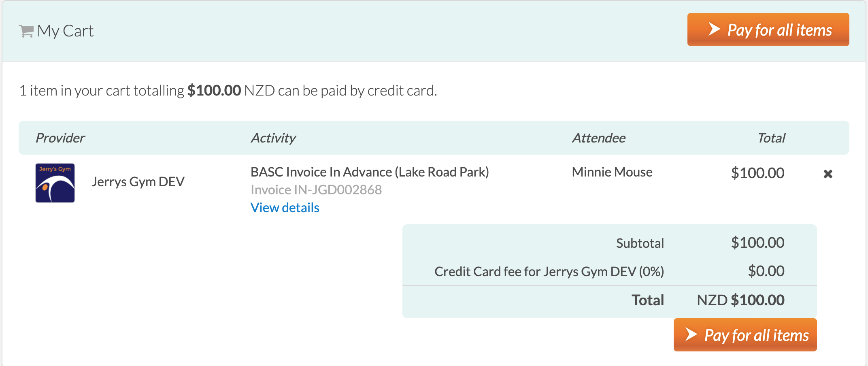Screen dimensions: 868x366
Task: Remove the BASC Invoice item with the X
Action: click(828, 174)
